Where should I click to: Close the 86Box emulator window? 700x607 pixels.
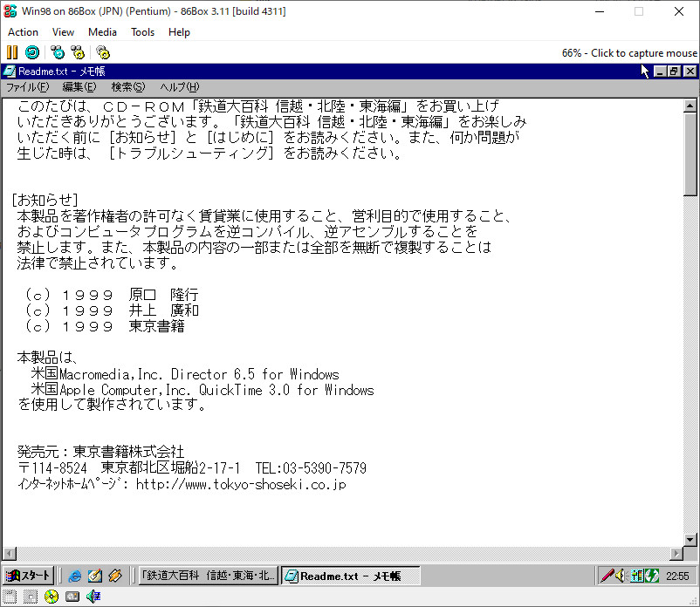(x=679, y=11)
